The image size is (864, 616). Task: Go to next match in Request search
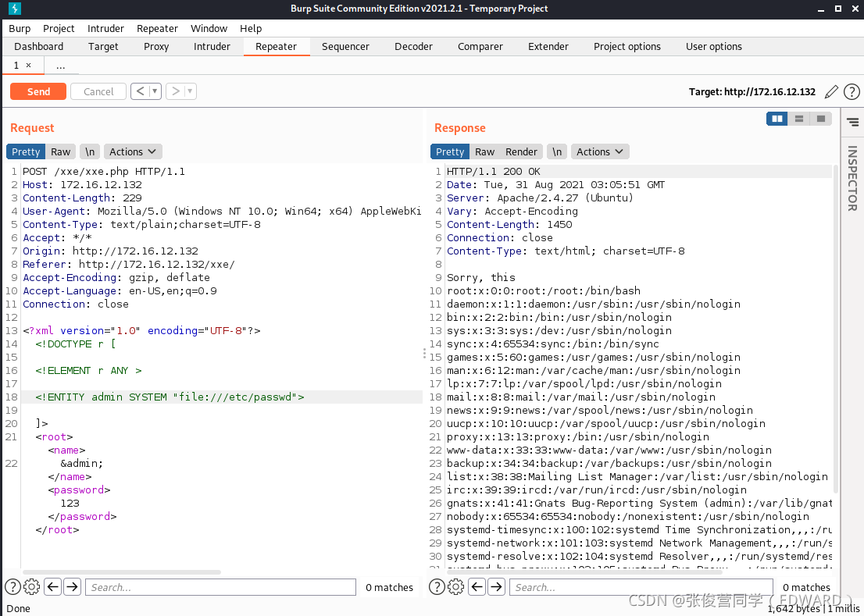[72, 587]
